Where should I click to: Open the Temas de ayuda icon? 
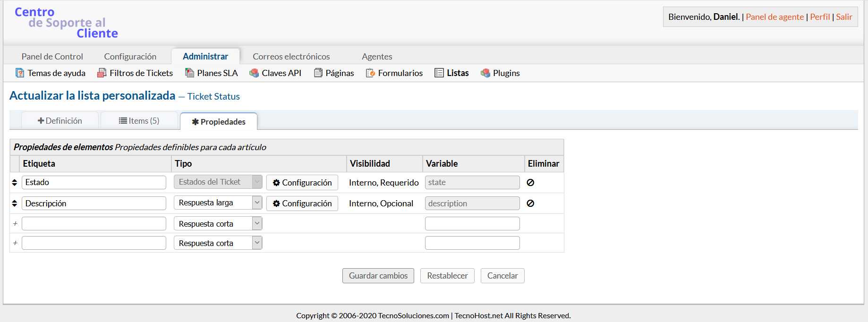[20, 73]
